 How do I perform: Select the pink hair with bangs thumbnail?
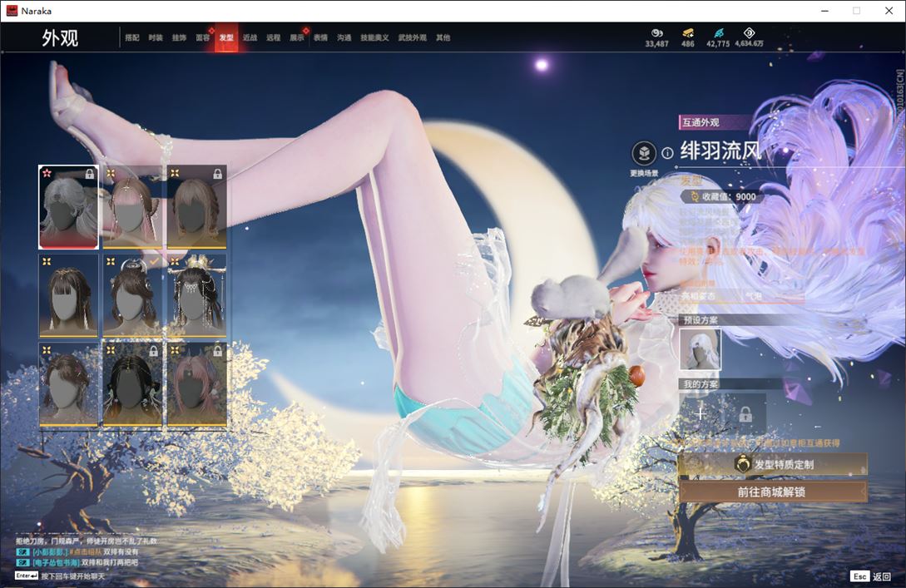coord(132,207)
